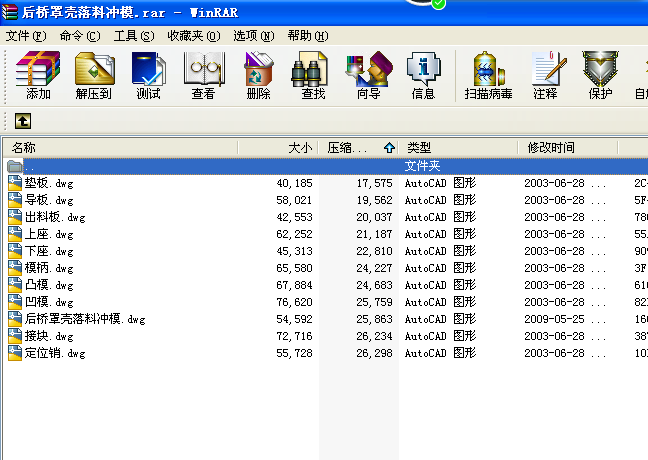Open the 帮助(H) menu
648x460 pixels.
click(x=308, y=36)
